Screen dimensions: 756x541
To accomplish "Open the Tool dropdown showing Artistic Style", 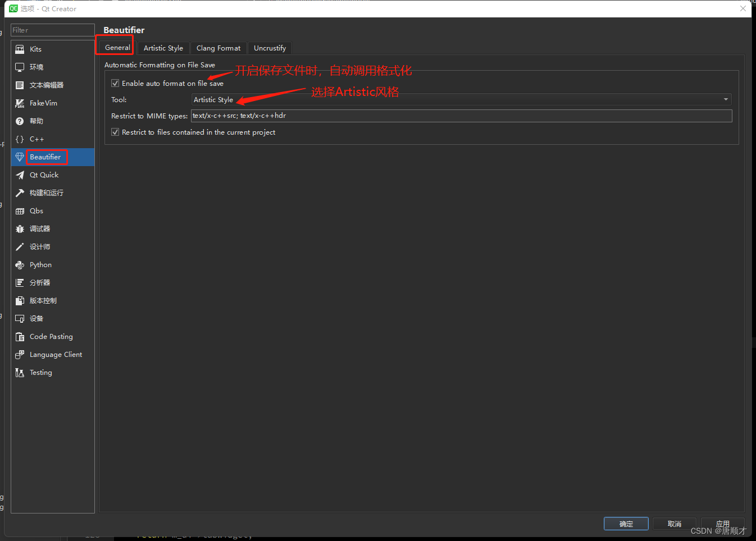I will point(462,99).
